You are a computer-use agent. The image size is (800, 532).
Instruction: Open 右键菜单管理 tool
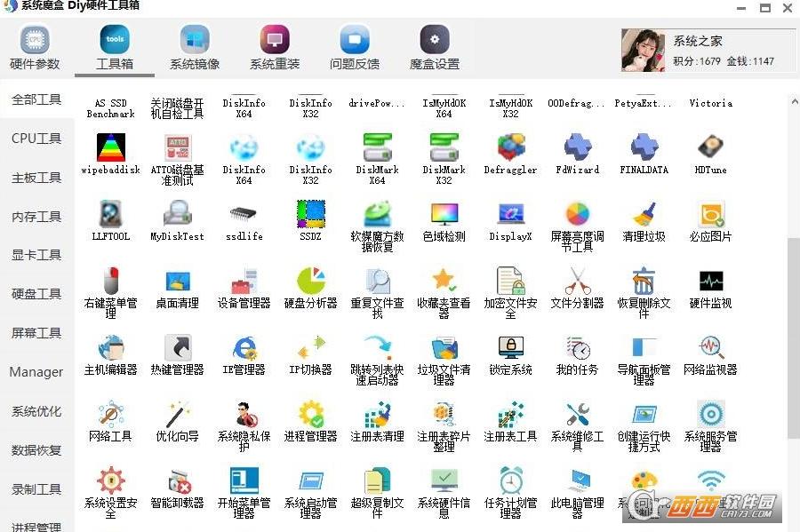(x=111, y=292)
